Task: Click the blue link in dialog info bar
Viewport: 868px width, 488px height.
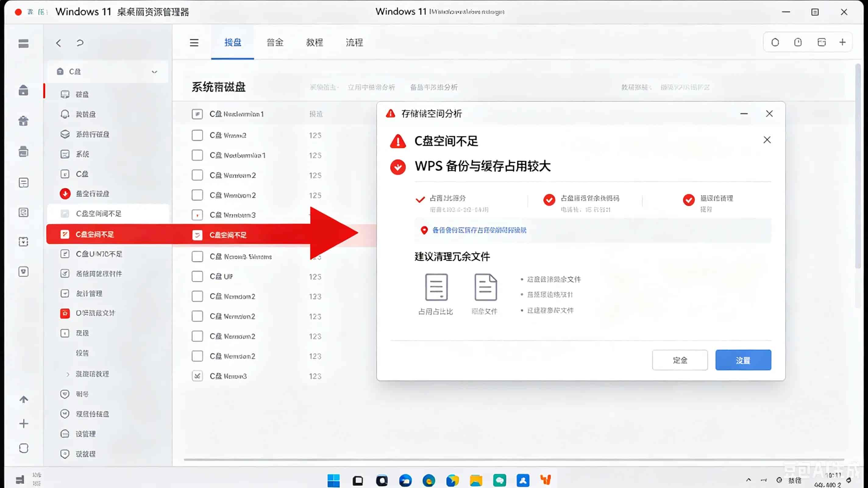Action: coord(479,230)
